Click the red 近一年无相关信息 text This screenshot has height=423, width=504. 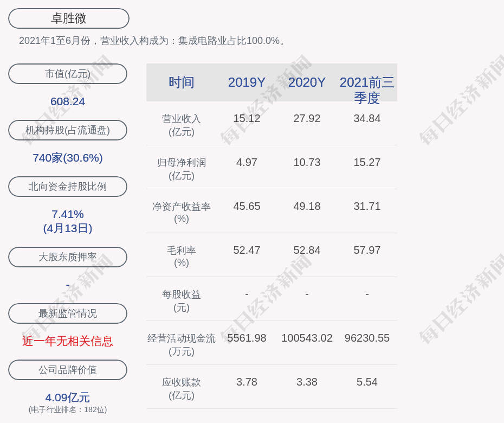point(68,341)
